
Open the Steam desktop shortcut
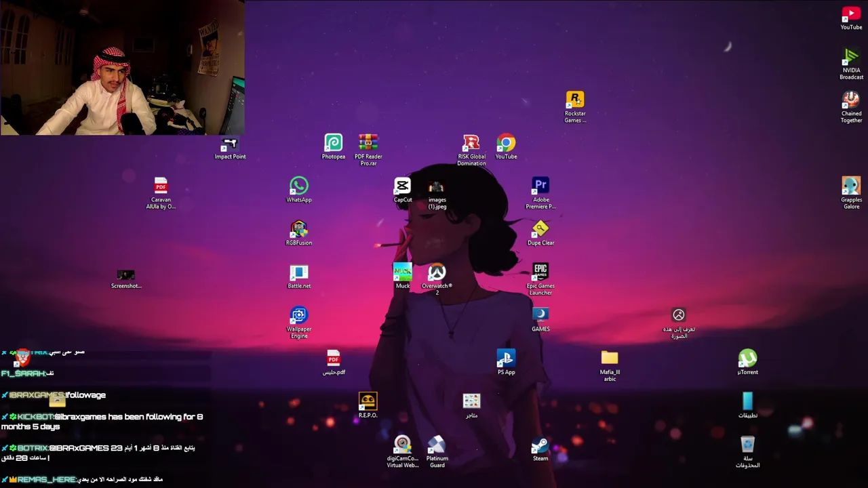540,449
